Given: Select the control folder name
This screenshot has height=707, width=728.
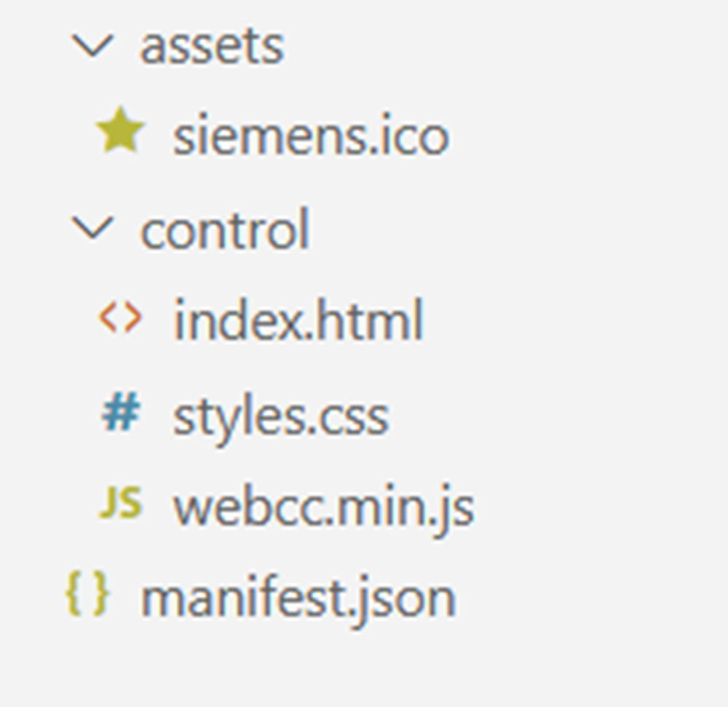Looking at the screenshot, I should (224, 230).
